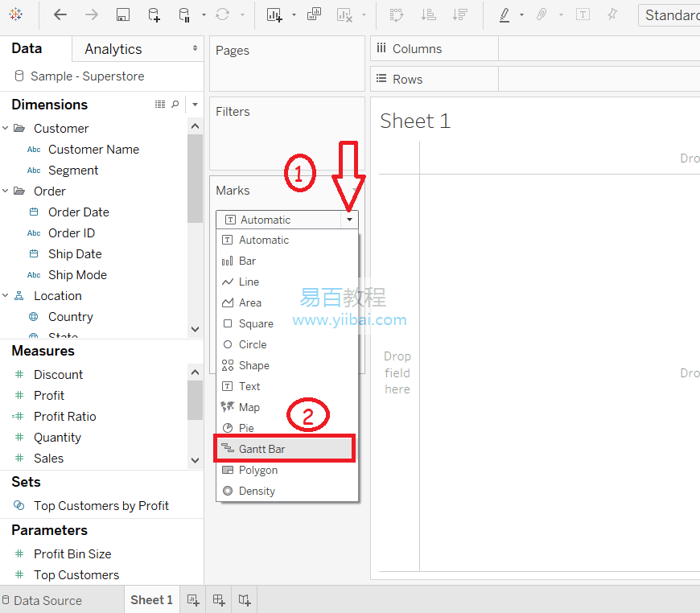
Task: Click the New Worksheet tab icon at bottom
Action: [x=193, y=599]
